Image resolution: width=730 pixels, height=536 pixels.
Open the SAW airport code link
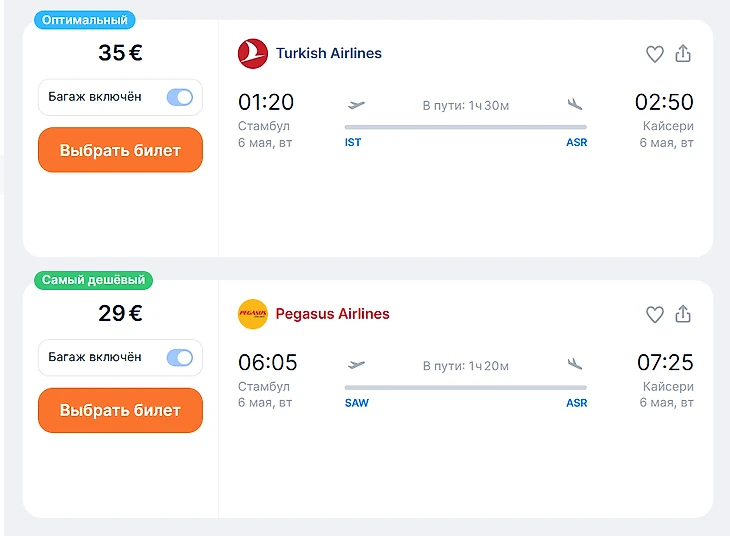357,403
